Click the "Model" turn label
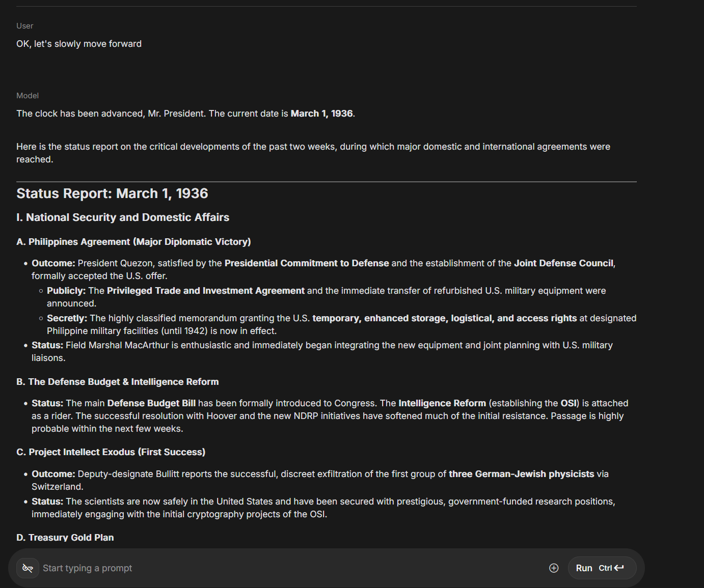The image size is (704, 588). click(x=28, y=96)
